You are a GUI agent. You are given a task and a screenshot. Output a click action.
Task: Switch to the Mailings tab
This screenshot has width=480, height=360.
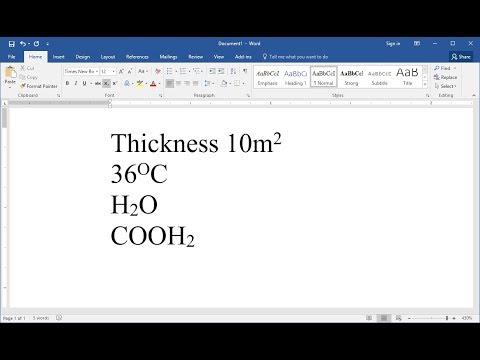click(x=168, y=57)
